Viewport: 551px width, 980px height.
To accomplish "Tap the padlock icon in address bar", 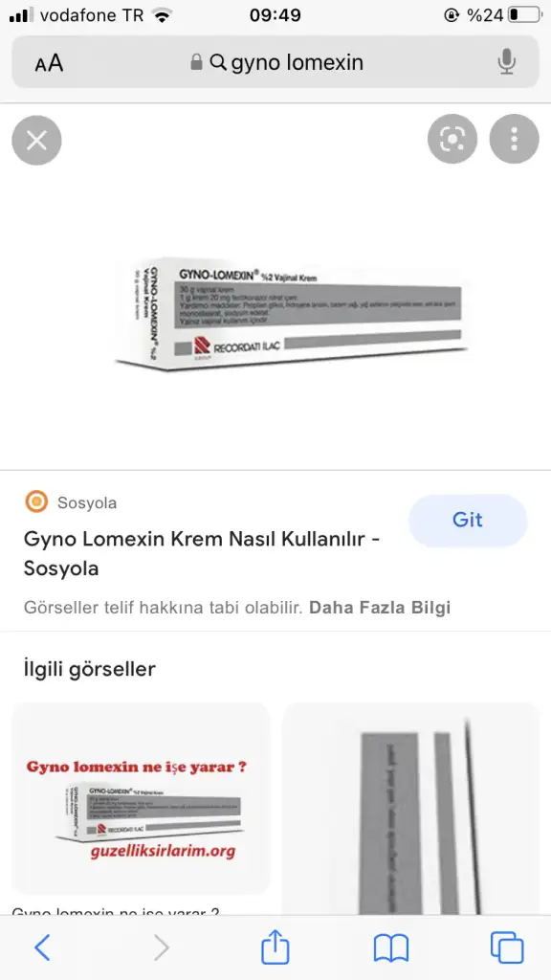I will 196,62.
